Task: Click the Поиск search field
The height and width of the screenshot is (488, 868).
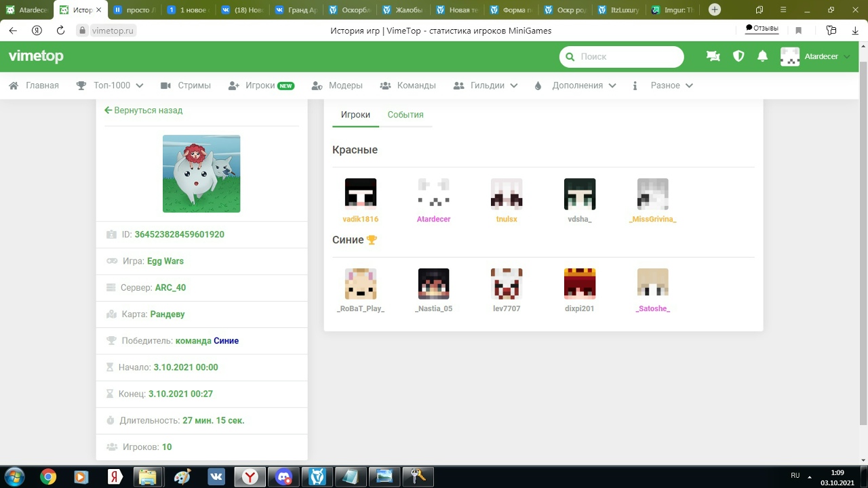Action: tap(622, 57)
